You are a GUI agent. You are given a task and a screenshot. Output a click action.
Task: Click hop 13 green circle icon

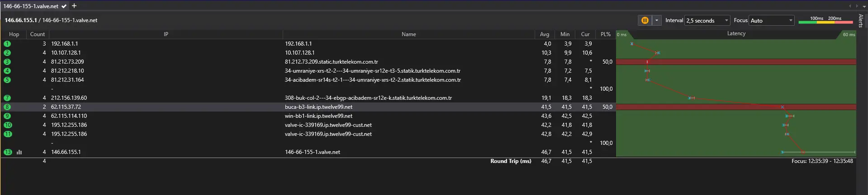coord(8,152)
